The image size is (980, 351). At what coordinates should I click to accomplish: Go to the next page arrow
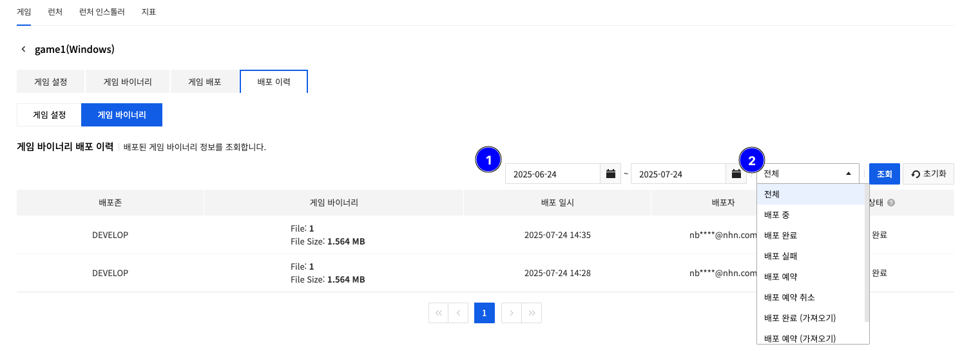click(511, 313)
